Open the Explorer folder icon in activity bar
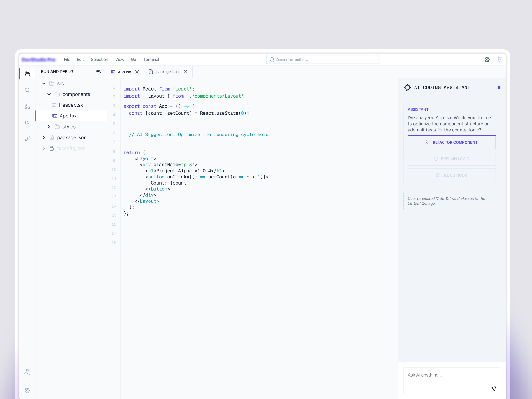Image resolution: width=532 pixels, height=399 pixels. pyautogui.click(x=27, y=74)
